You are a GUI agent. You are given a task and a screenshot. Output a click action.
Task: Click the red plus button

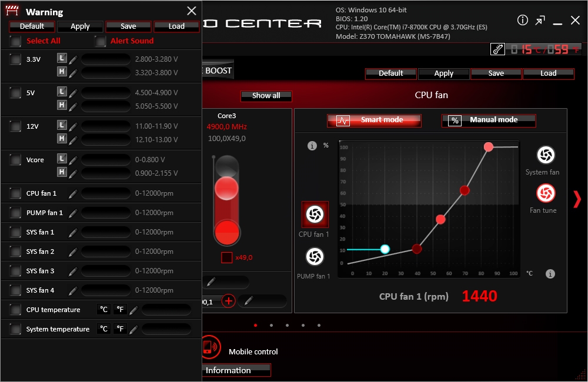click(228, 301)
